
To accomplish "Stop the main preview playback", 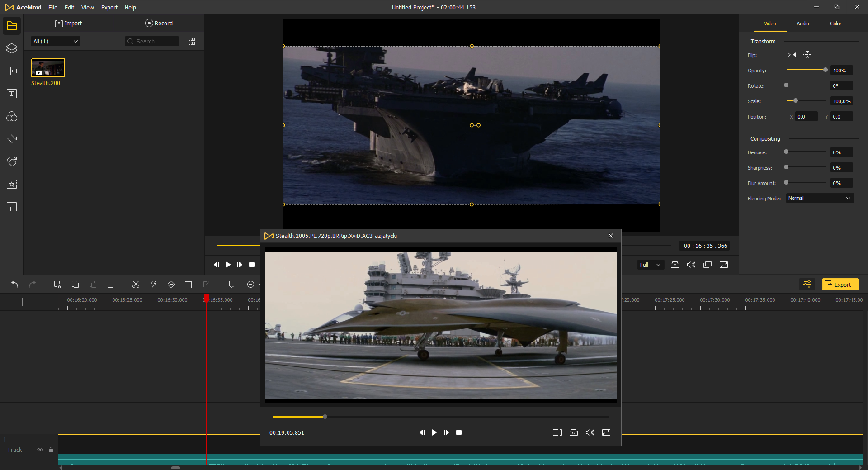I will (252, 265).
